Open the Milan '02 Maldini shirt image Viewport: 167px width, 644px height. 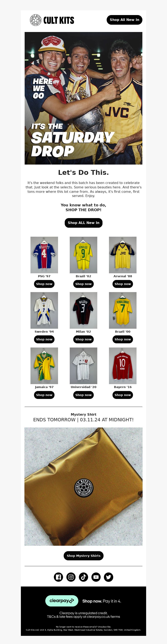tap(83, 310)
